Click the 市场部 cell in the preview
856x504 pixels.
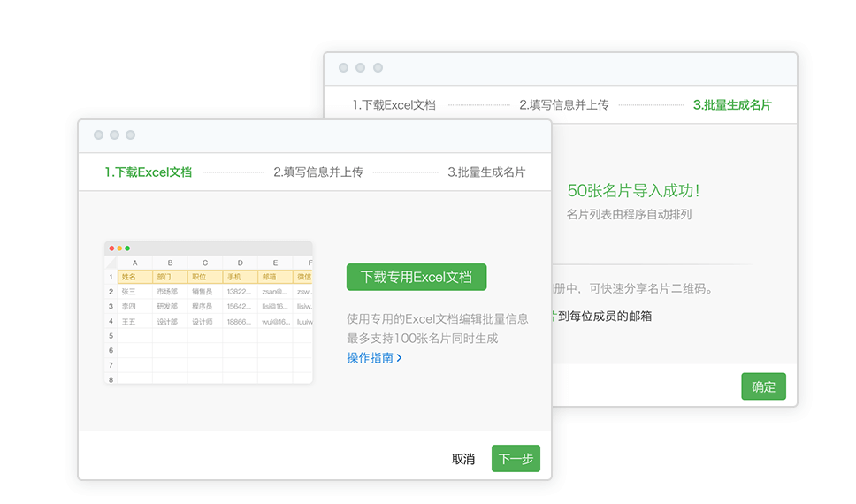170,292
